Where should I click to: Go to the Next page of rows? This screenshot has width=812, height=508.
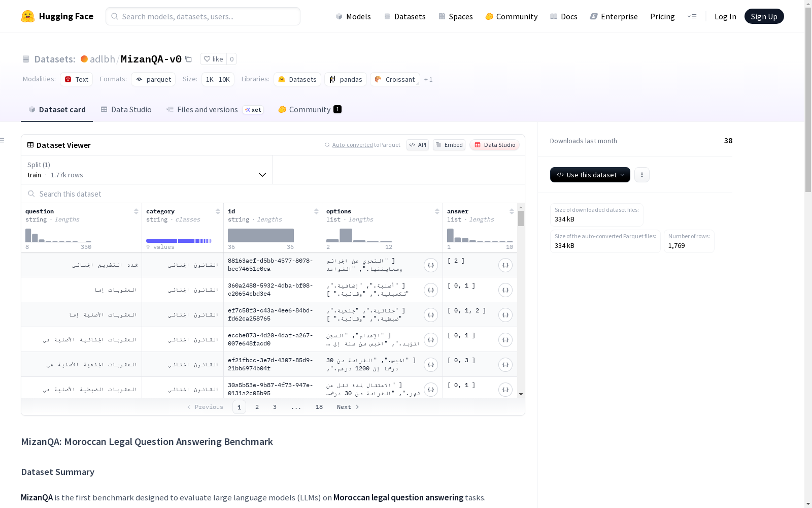point(348,407)
